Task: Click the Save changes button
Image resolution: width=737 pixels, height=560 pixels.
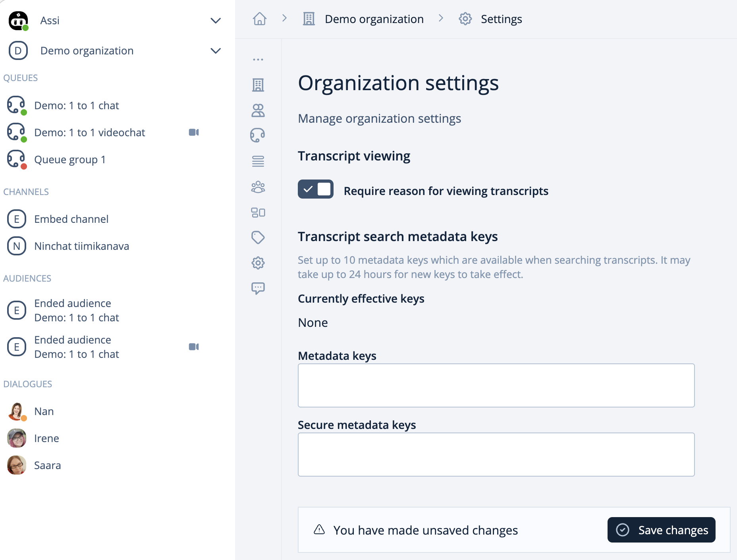Action: [x=661, y=530]
